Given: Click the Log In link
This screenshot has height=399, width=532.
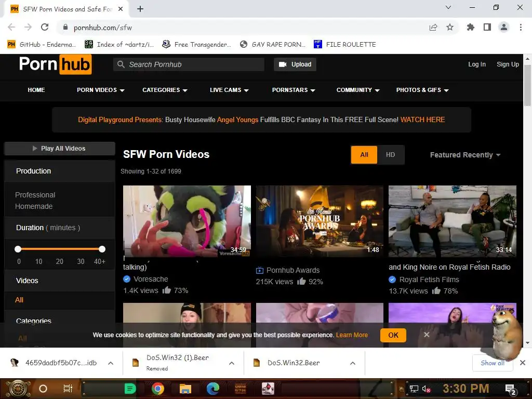Looking at the screenshot, I should [x=477, y=64].
